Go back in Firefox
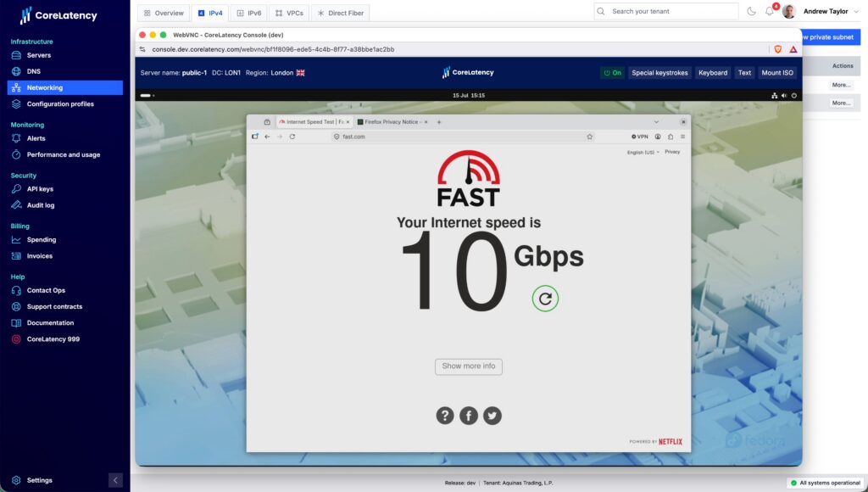Viewport: 868px width, 492px height. click(267, 137)
